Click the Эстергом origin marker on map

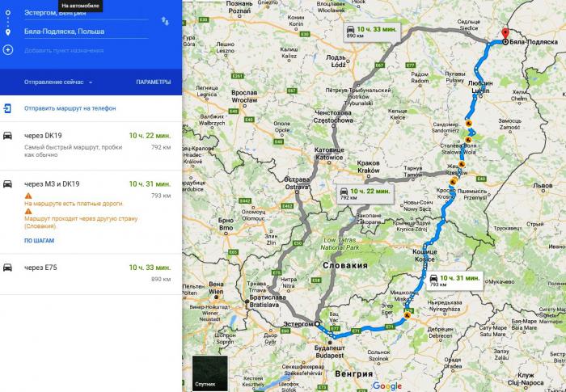click(317, 324)
